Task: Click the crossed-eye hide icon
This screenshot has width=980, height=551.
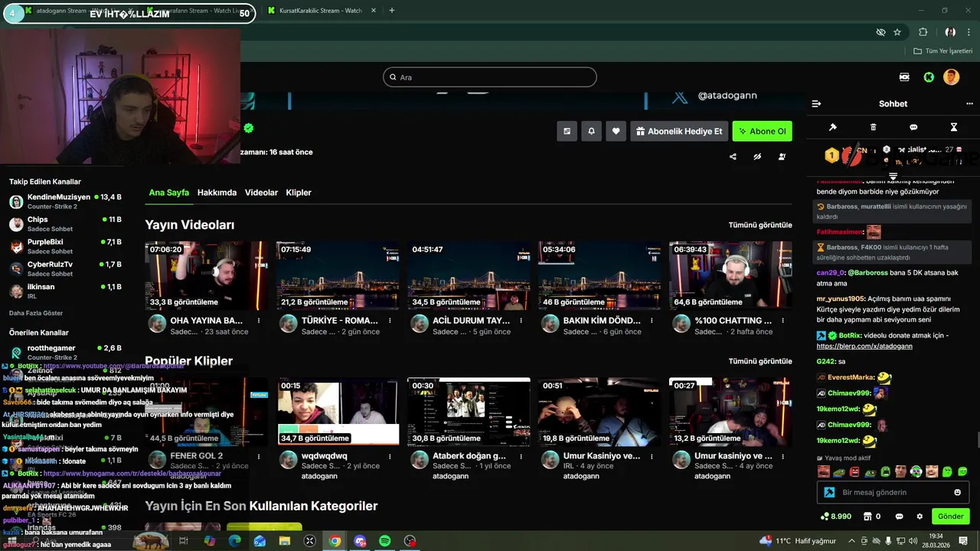Action: 757,157
